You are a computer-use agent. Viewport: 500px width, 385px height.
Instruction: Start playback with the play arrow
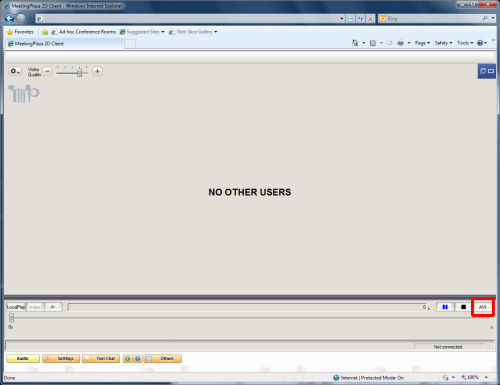(x=53, y=307)
